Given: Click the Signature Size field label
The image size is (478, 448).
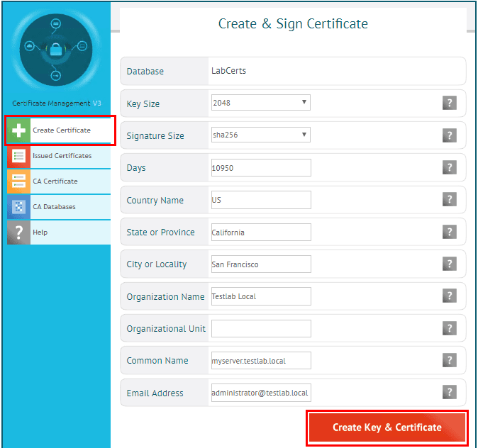Looking at the screenshot, I should click(x=155, y=136).
